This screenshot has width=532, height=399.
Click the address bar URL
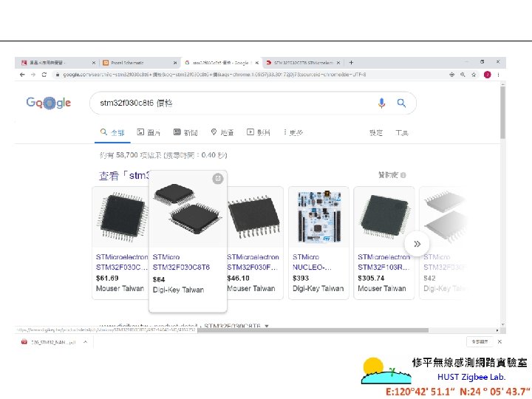214,75
